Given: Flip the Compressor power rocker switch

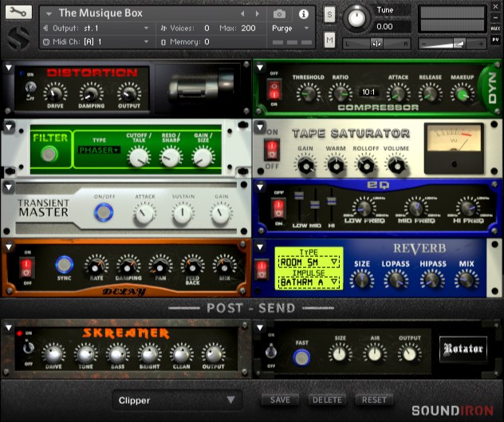Looking at the screenshot, I should click(x=274, y=89).
